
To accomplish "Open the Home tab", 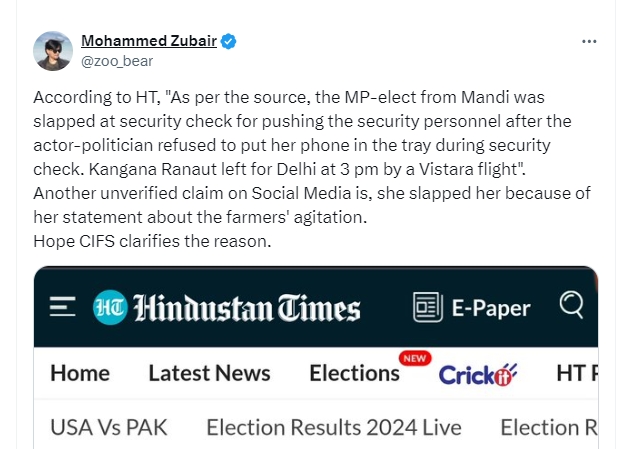I will [x=80, y=374].
